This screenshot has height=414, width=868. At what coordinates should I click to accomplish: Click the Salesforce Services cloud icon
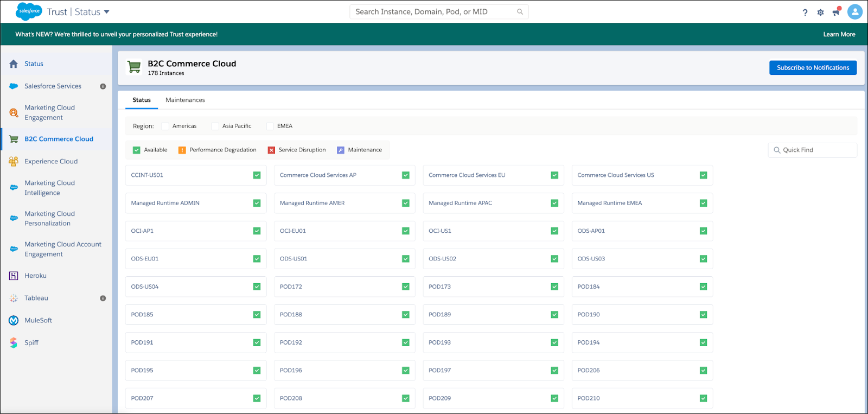click(x=14, y=86)
